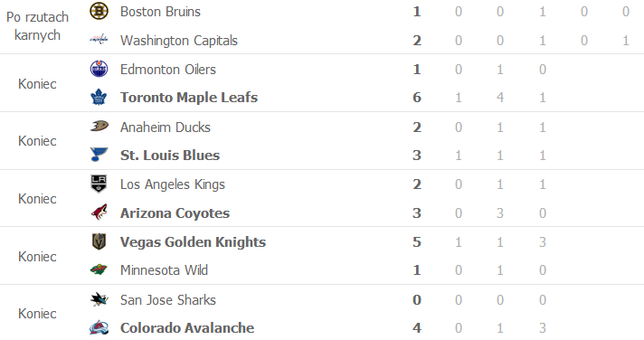
Task: Click Washington Capitals final score 2
Action: [416, 41]
